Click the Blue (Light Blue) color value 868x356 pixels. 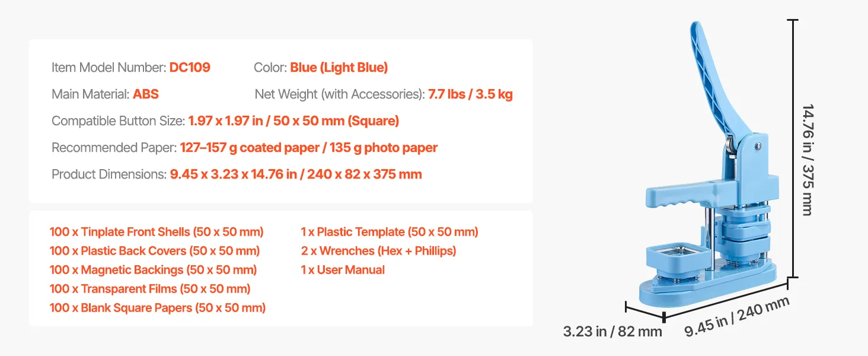339,68
